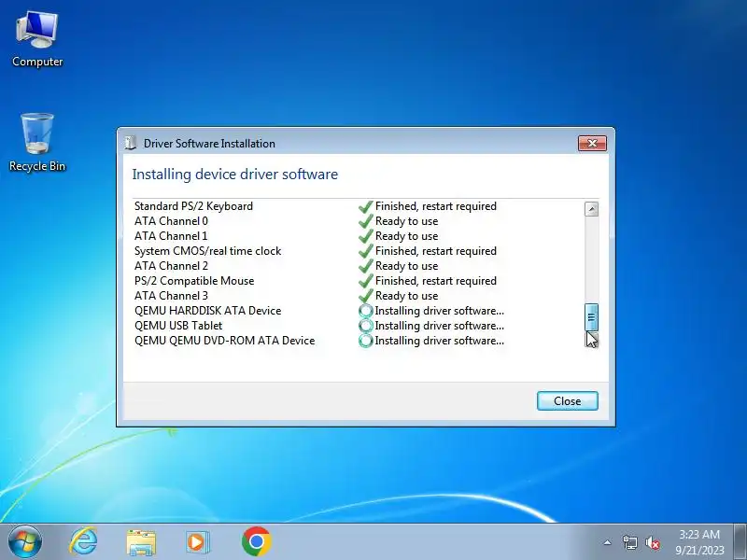
Task: Click the green checkmark beside System CMOS clock
Action: 365,251
